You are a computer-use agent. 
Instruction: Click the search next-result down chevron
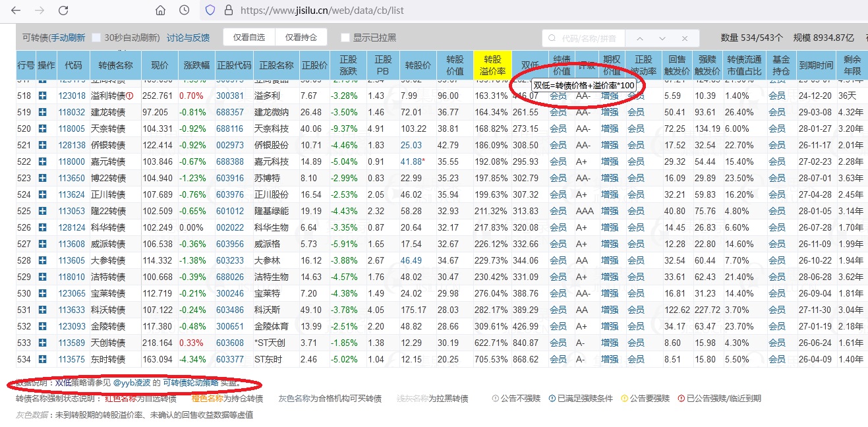click(662, 38)
